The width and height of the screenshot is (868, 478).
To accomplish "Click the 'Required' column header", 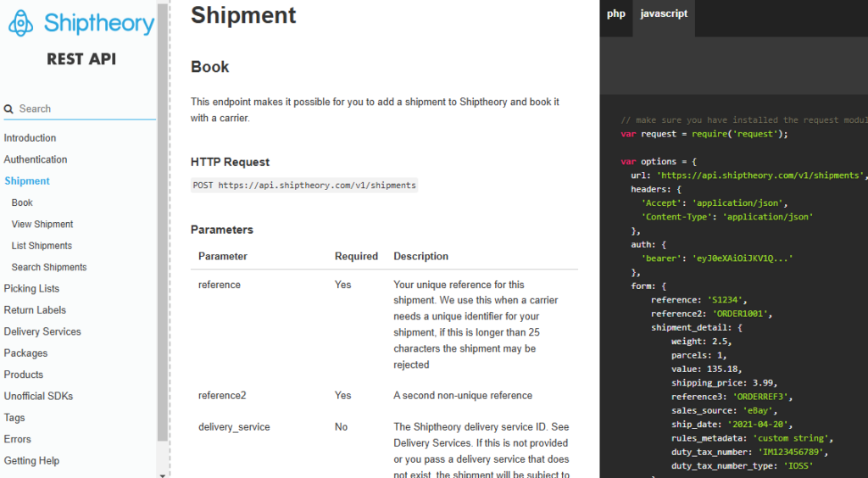I will [356, 256].
